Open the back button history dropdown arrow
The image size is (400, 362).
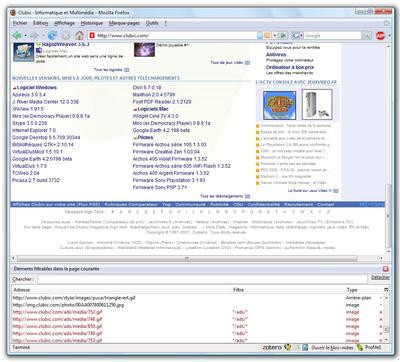pyautogui.click(x=25, y=35)
